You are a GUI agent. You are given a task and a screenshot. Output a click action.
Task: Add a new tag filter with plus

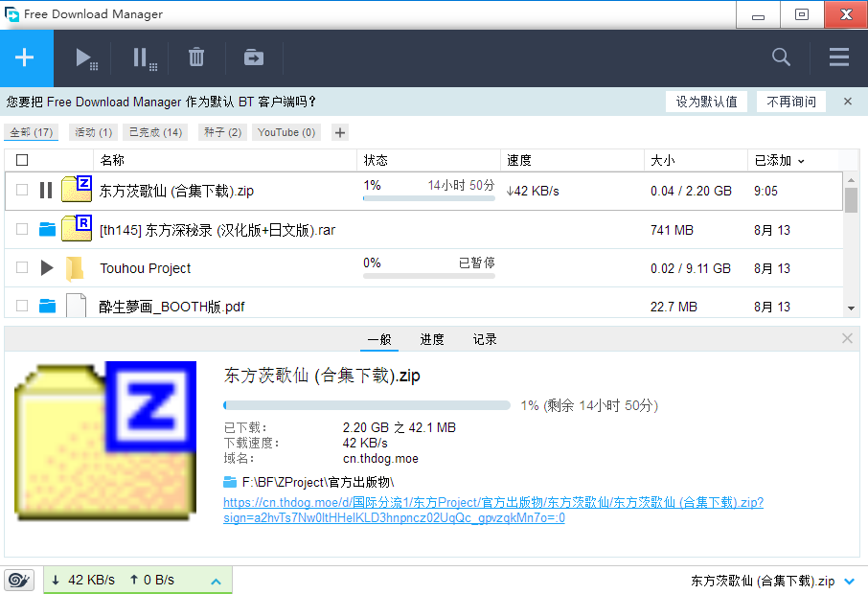[340, 133]
